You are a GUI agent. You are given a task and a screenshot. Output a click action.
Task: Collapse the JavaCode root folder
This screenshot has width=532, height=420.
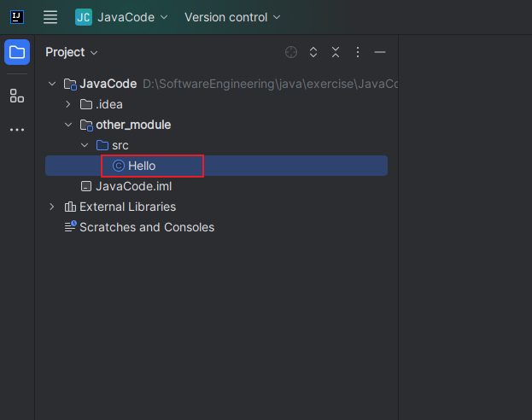(53, 84)
